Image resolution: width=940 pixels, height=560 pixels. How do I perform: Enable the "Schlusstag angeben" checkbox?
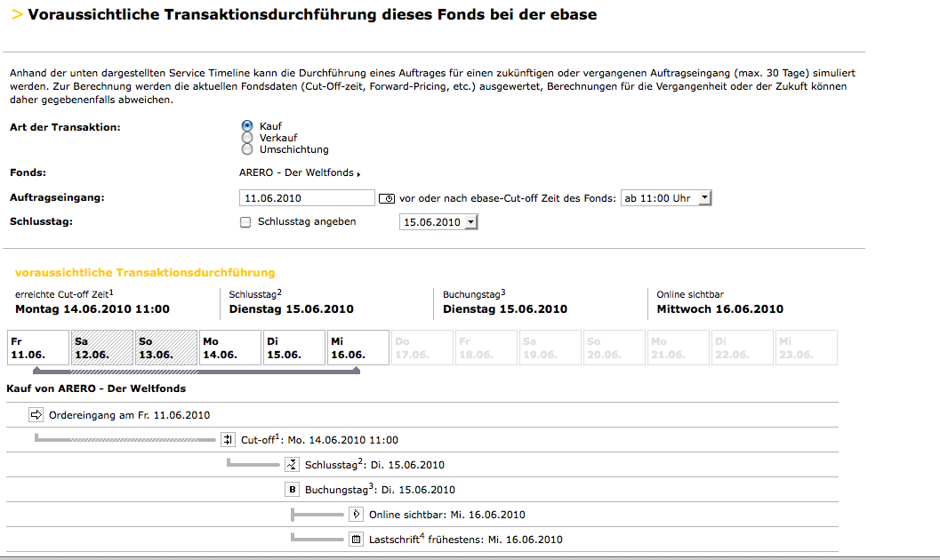tap(245, 222)
